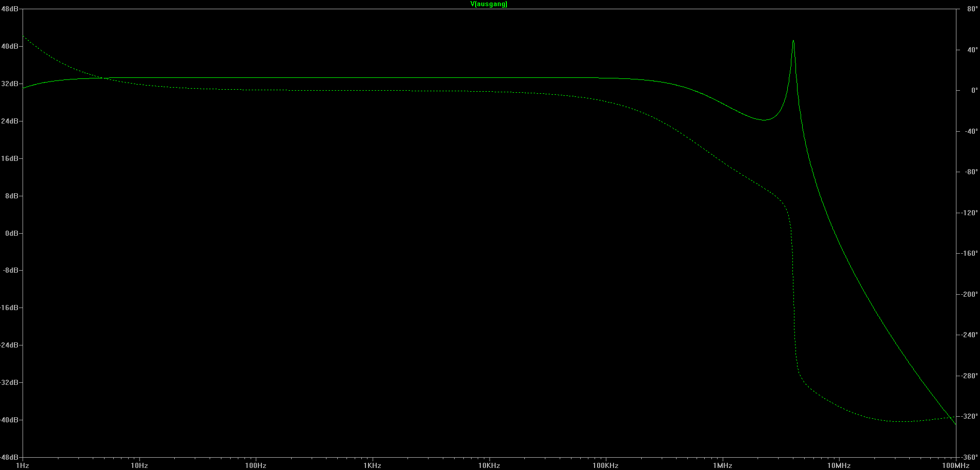Click the 0° phase axis label

(x=974, y=90)
